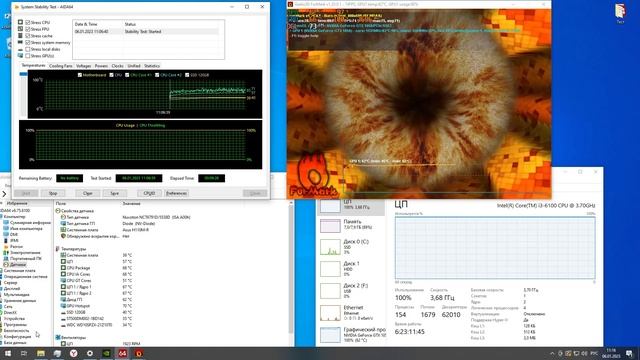
Task: Stop the stability test
Action: coord(53,193)
